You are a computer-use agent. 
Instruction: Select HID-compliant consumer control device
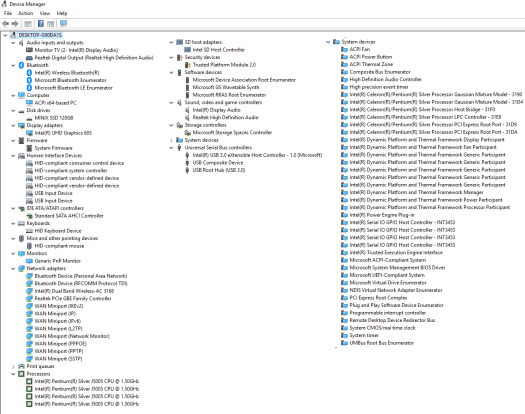(x=79, y=163)
